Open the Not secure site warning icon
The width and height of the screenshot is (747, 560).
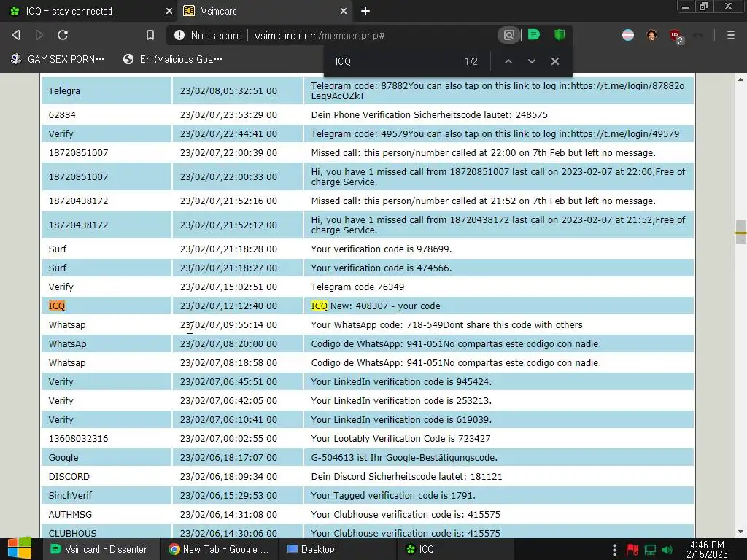click(x=179, y=35)
